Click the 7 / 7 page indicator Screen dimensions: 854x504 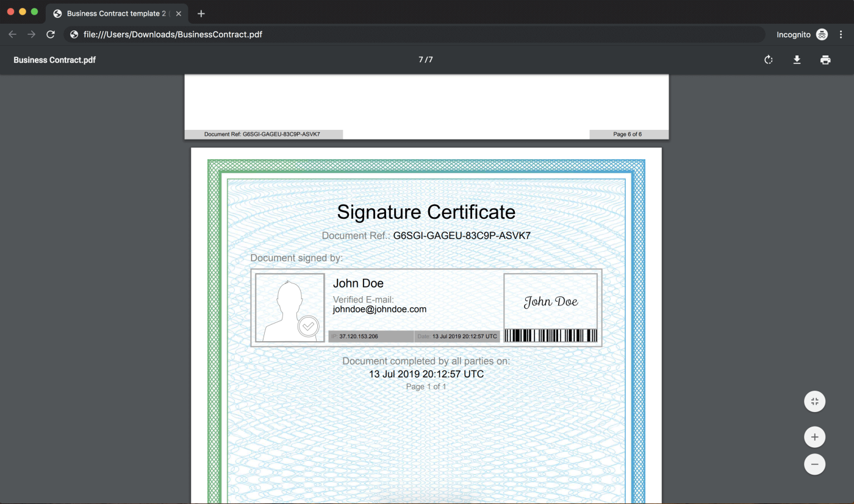coord(426,60)
